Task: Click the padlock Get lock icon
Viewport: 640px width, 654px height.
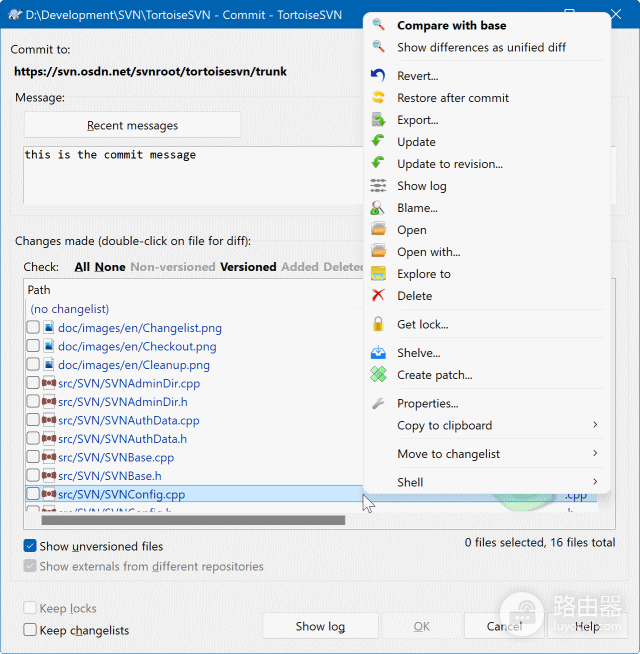Action: point(378,324)
